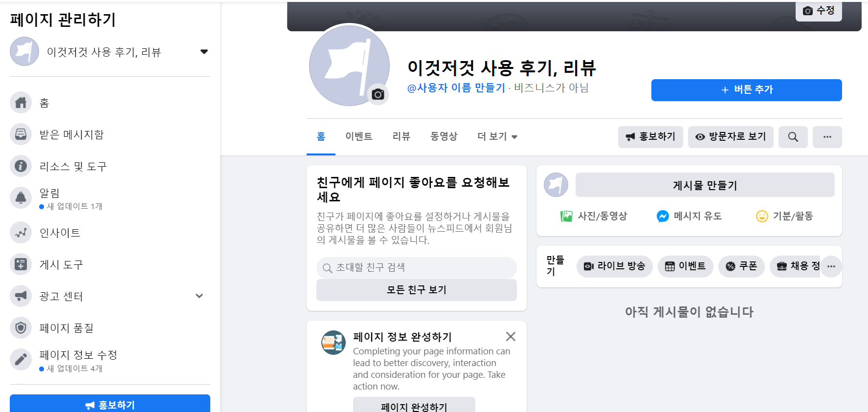This screenshot has width=868, height=412.
Task: Select Photo/Video (사진/동영상) option
Action: pyautogui.click(x=594, y=216)
